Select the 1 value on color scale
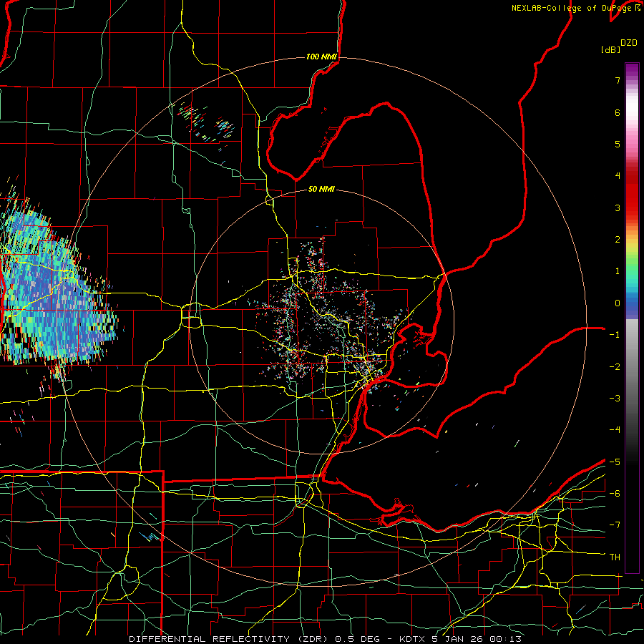The height and width of the screenshot is (644, 644). [618, 271]
